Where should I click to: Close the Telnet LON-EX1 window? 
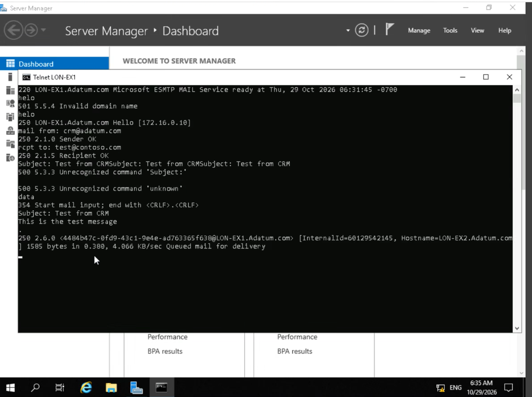coord(509,77)
